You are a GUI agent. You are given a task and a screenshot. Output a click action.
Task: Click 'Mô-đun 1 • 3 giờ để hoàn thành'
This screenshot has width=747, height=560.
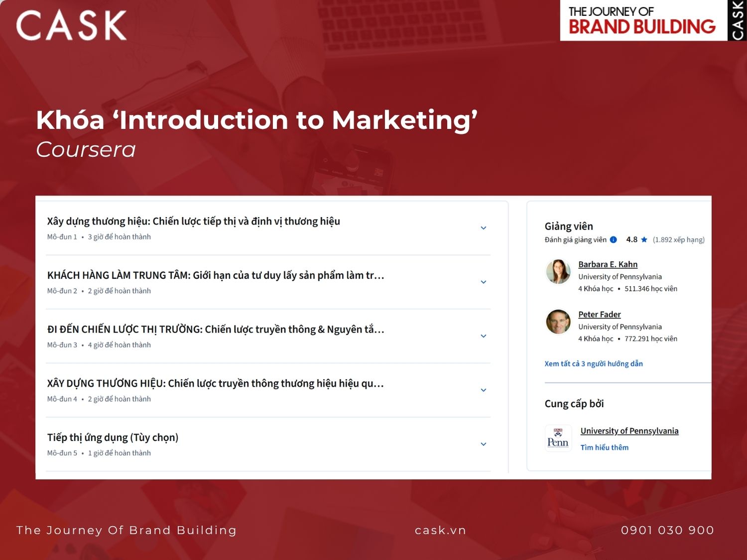[x=99, y=237]
